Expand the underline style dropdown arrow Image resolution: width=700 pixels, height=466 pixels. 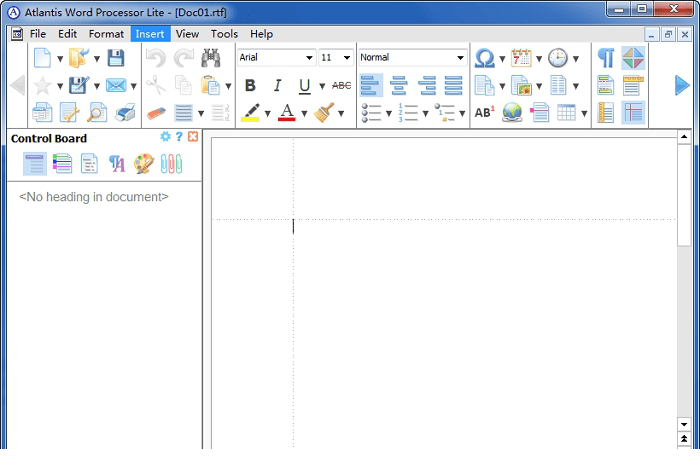pos(321,86)
